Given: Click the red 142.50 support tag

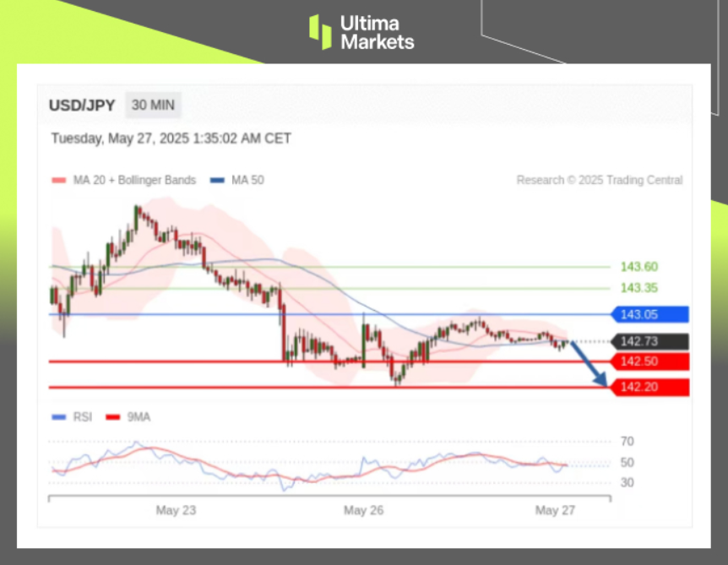Looking at the screenshot, I should click(x=649, y=361).
